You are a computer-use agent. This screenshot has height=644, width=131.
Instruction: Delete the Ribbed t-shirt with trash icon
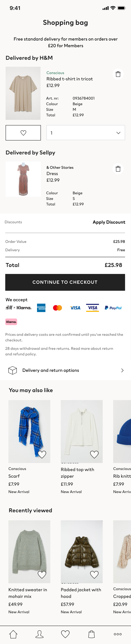pos(118,74)
